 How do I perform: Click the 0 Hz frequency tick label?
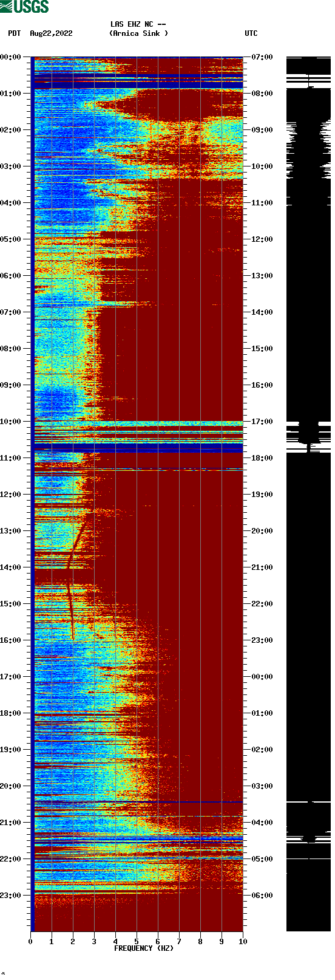click(x=30, y=942)
